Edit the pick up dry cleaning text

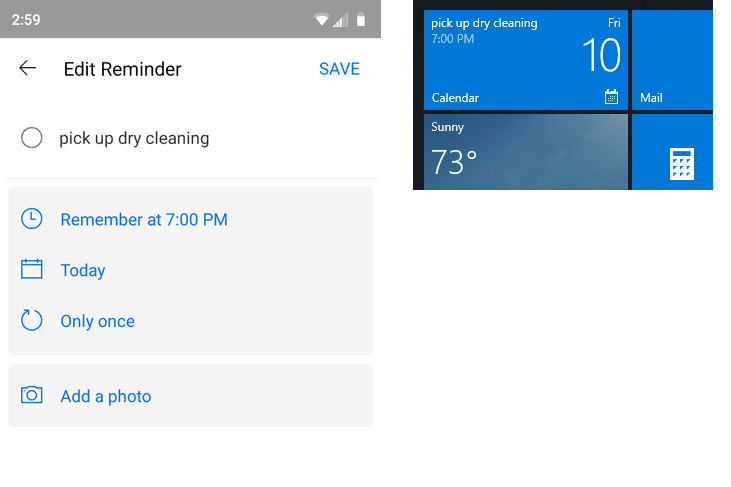pos(134,138)
